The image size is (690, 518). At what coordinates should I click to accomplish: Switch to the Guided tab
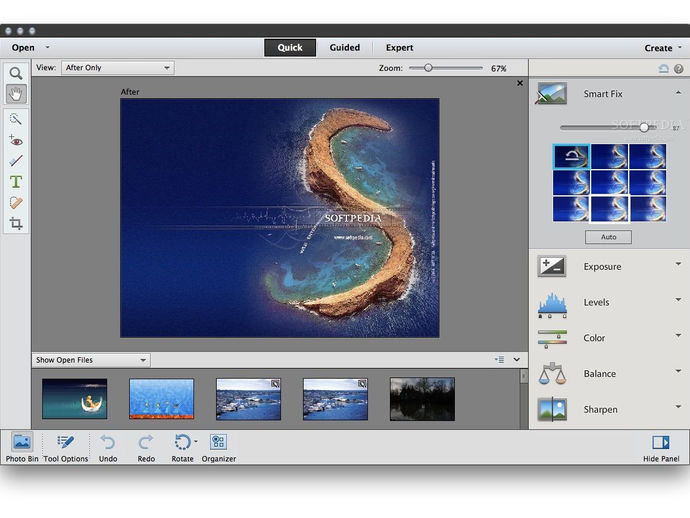[x=345, y=48]
